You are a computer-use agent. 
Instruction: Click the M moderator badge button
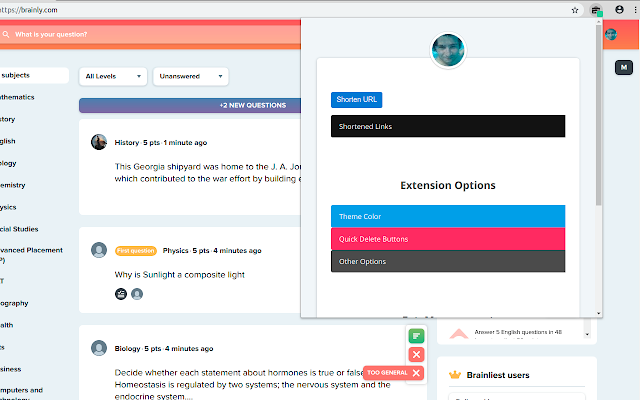click(x=624, y=67)
